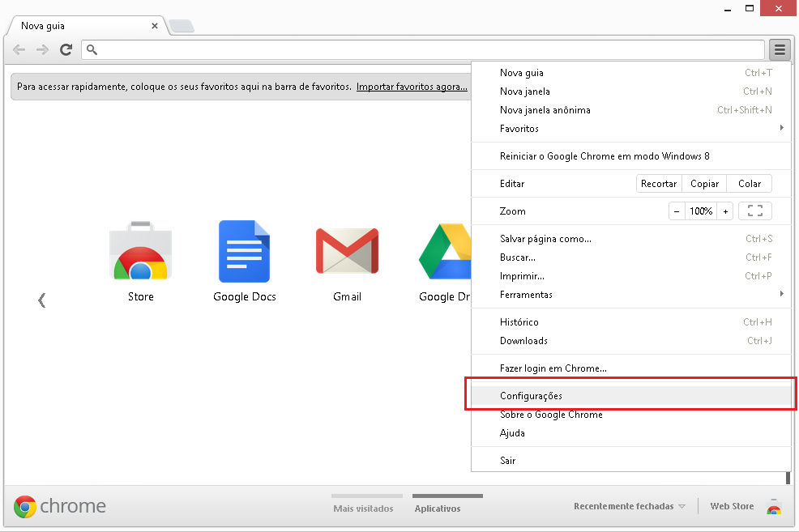The width and height of the screenshot is (799, 532).
Task: Decrease zoom with the minus button
Action: pos(676,211)
